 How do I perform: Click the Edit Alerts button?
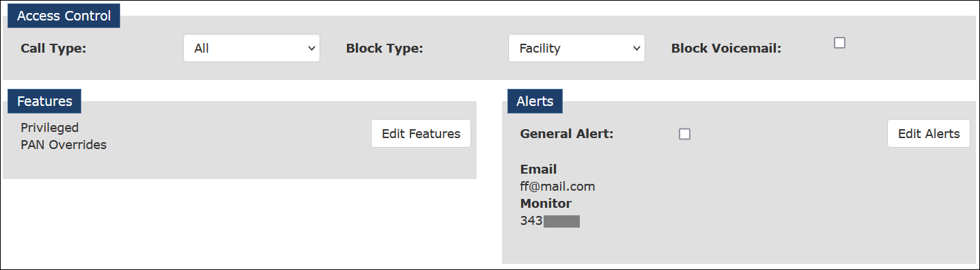tap(929, 133)
